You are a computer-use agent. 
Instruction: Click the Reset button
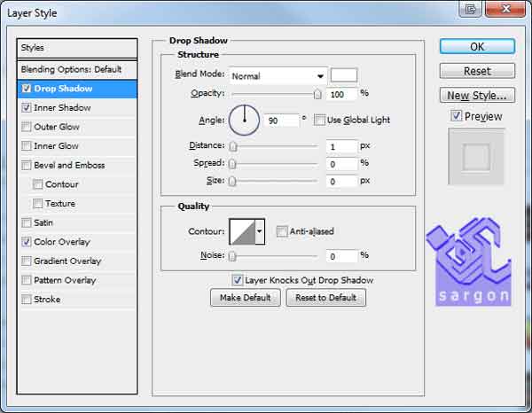point(477,71)
